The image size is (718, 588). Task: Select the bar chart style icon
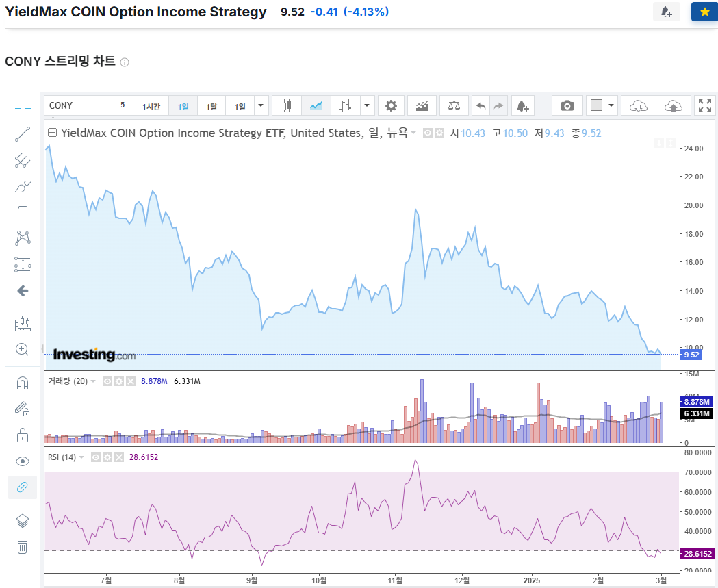click(x=345, y=106)
